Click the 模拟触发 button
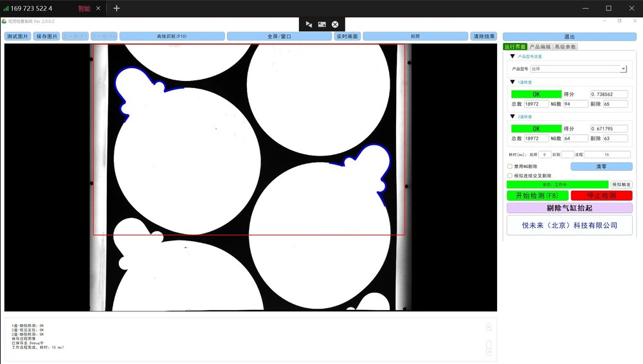The width and height of the screenshot is (643, 364). [x=621, y=185]
